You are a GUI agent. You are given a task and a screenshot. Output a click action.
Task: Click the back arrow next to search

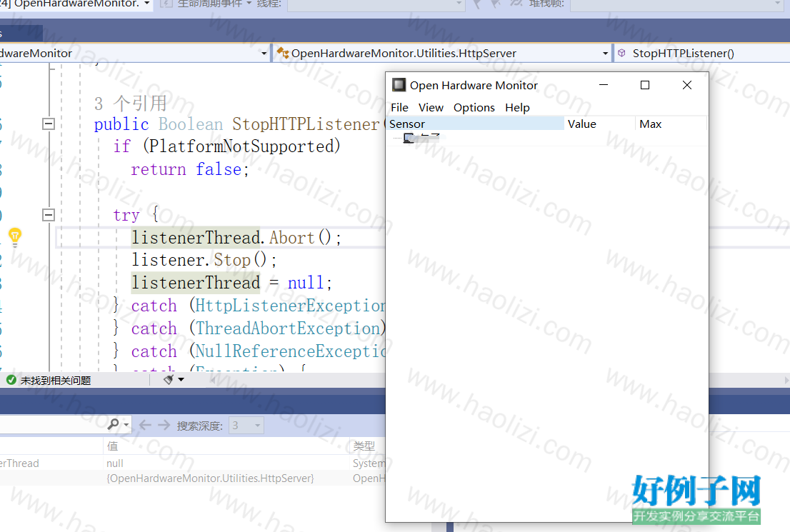point(145,425)
